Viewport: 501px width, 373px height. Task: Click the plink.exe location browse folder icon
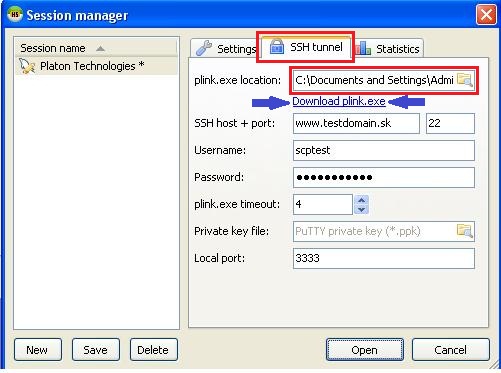465,80
